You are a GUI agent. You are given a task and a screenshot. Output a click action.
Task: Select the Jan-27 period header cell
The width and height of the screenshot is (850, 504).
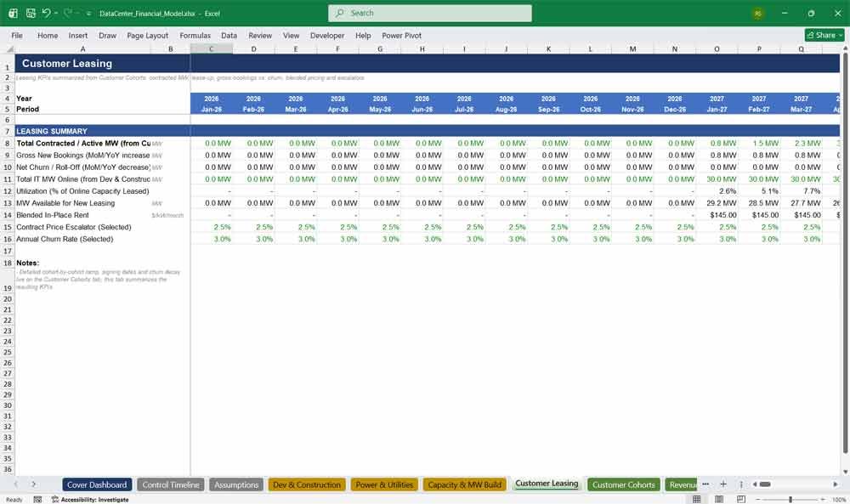[x=717, y=109]
